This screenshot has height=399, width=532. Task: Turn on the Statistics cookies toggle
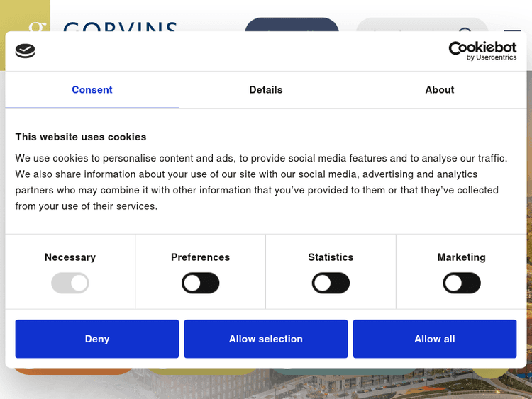(x=331, y=283)
